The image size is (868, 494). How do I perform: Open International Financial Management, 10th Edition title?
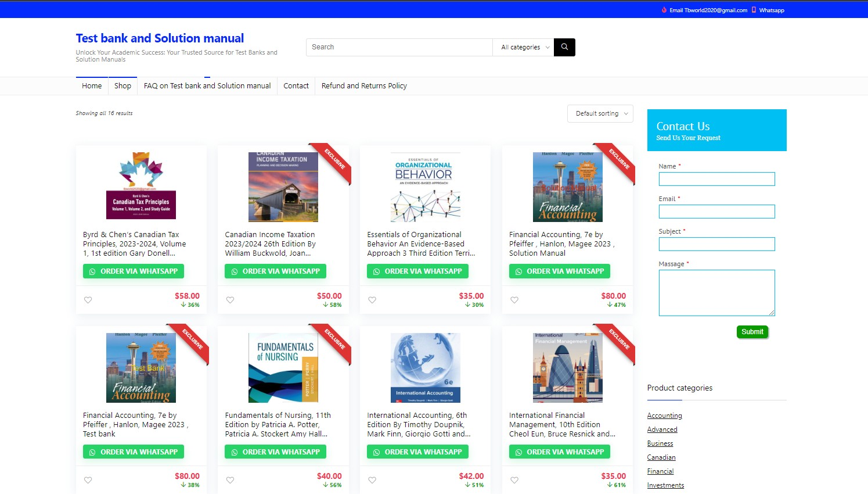click(x=562, y=425)
